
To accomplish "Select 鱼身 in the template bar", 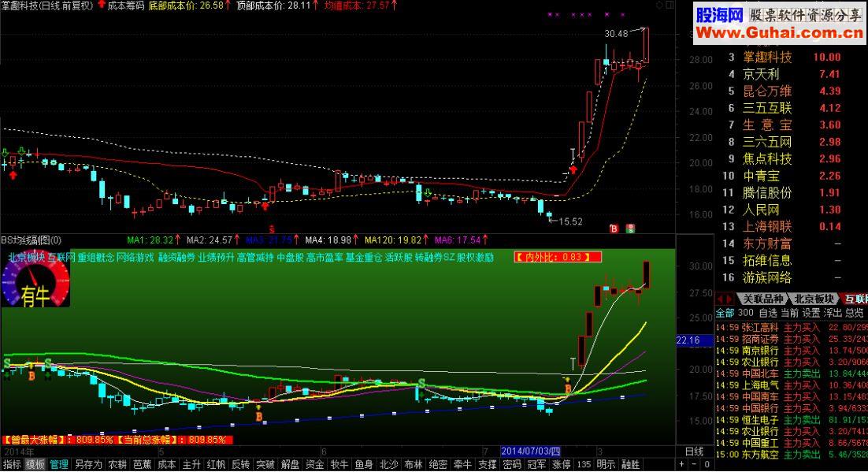I will click(364, 464).
